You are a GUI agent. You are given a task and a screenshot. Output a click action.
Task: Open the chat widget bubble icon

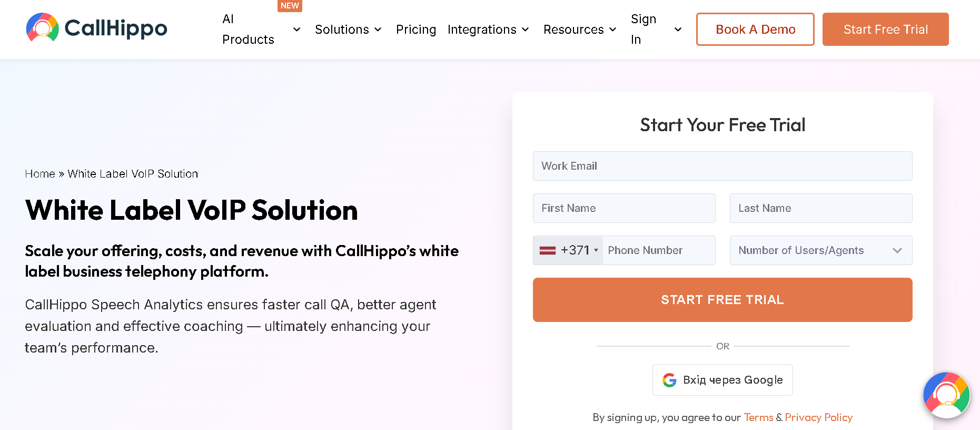pos(946,395)
